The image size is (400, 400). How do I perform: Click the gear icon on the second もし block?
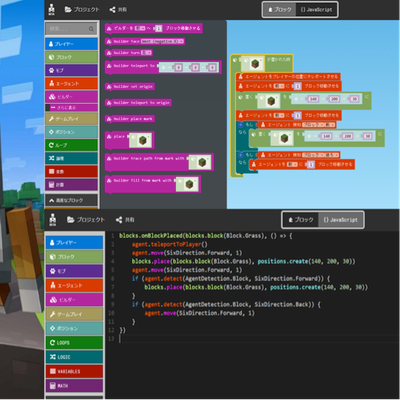(x=240, y=155)
